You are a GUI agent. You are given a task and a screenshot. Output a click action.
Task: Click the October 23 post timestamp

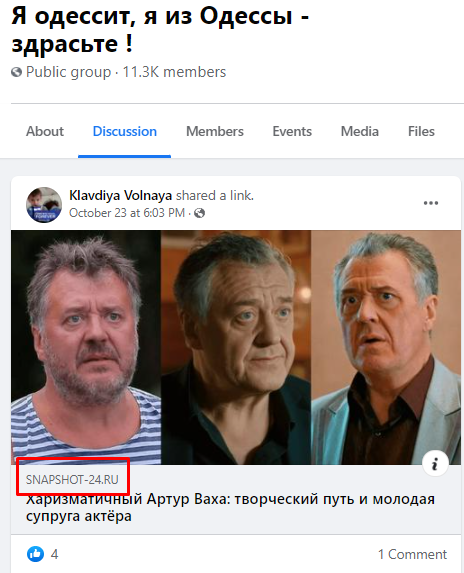tap(127, 213)
